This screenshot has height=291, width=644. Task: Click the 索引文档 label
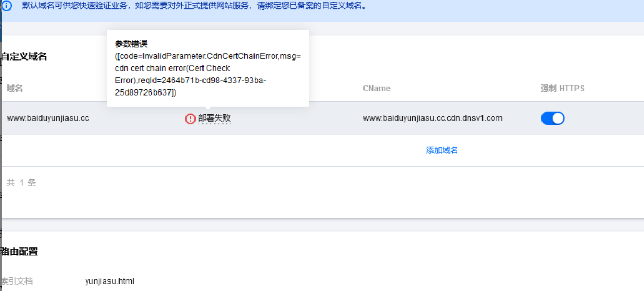click(x=16, y=281)
